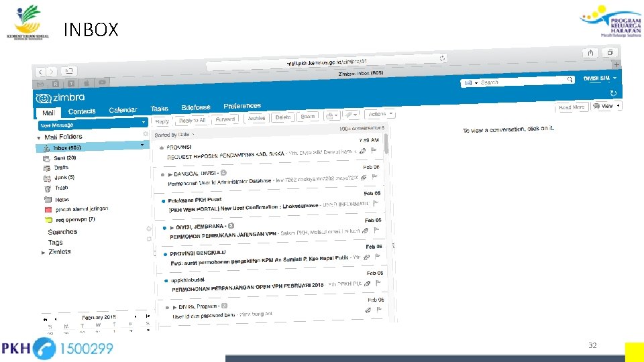Open a new browser tab
Image resolution: width=644 pixels, height=362 pixels.
pos(616,64)
